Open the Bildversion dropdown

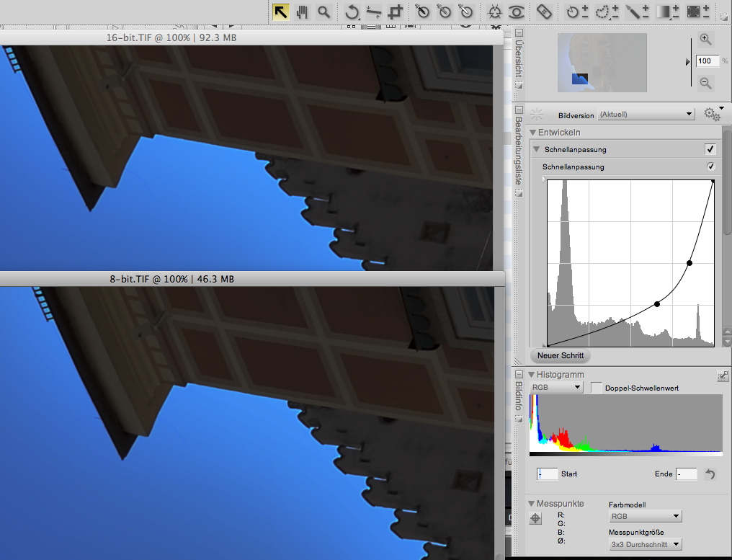coord(646,115)
